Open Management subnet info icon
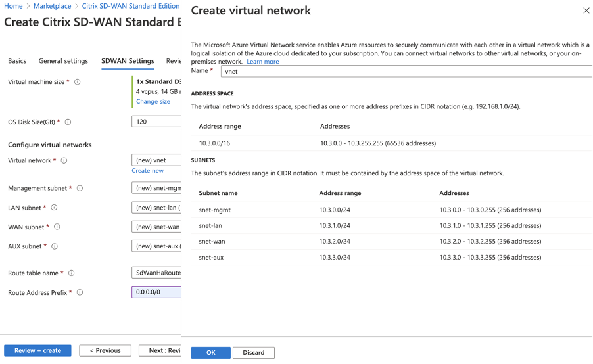Viewport: 593px width, 364px height. (80, 188)
